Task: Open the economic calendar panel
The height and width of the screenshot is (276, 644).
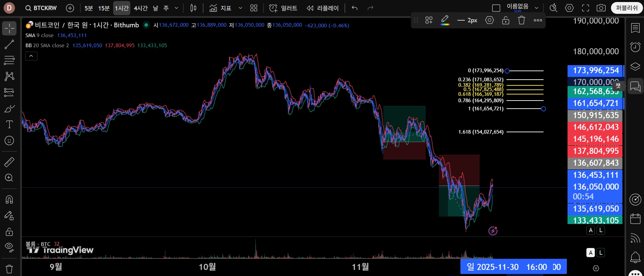Action: click(635, 219)
